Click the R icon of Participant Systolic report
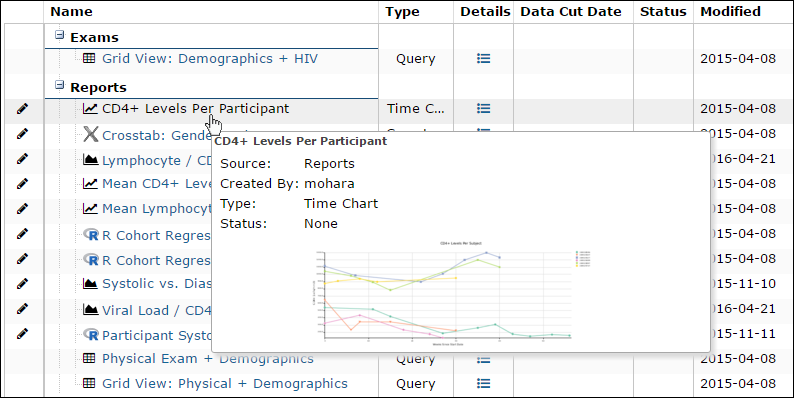This screenshot has width=794, height=398. pyautogui.click(x=91, y=335)
